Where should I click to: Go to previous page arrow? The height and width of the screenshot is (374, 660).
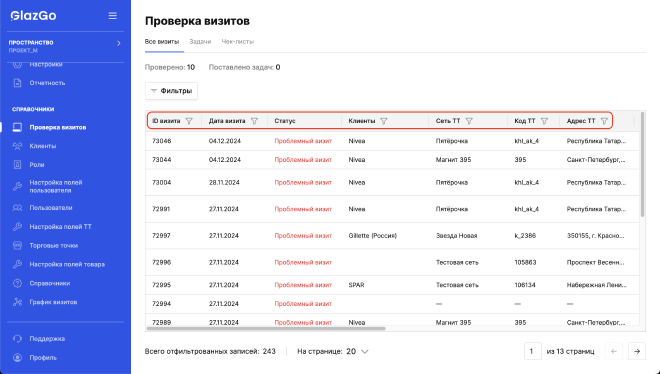(x=614, y=351)
